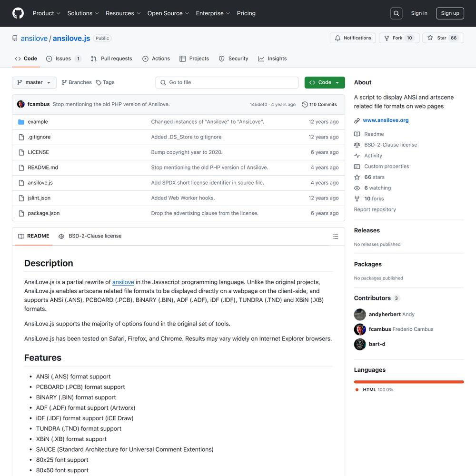Viewport: 476px width, 476px height.
Task: Open the Releases section heading
Action: click(367, 230)
